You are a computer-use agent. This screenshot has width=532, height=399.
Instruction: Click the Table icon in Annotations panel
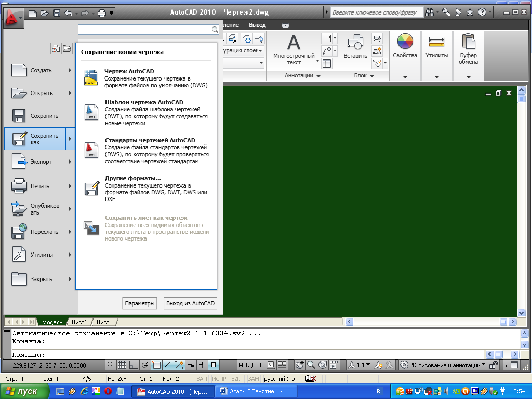point(327,63)
